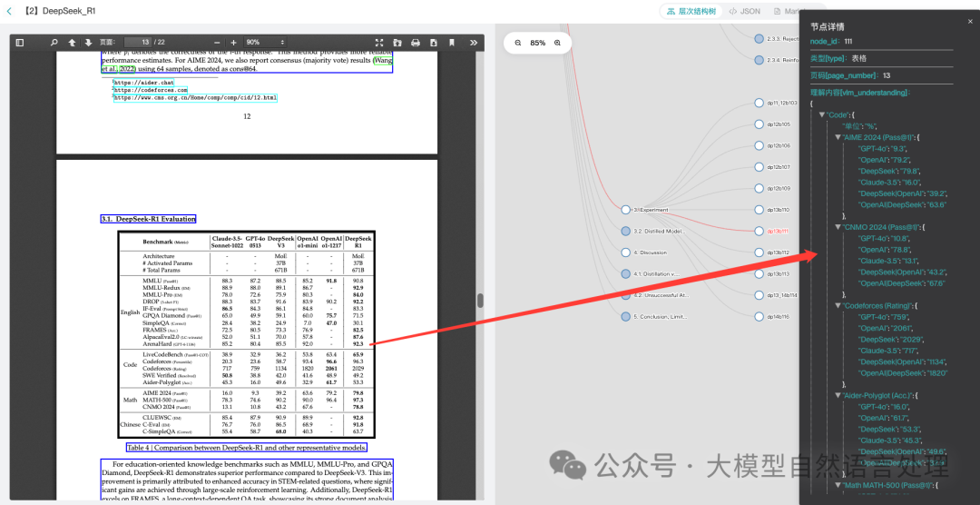The image size is (980, 505).
Task: Click the PDF vertical scrollbar handle
Action: coord(480,301)
